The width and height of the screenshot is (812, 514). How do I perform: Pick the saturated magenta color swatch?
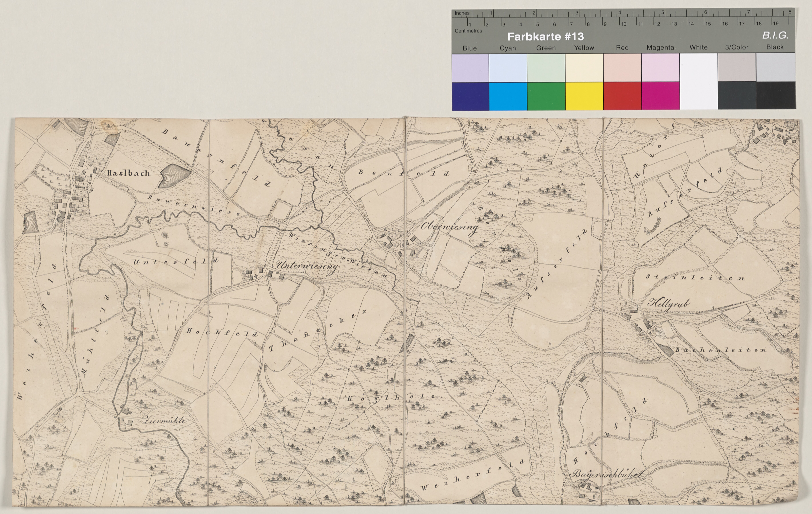coord(661,96)
